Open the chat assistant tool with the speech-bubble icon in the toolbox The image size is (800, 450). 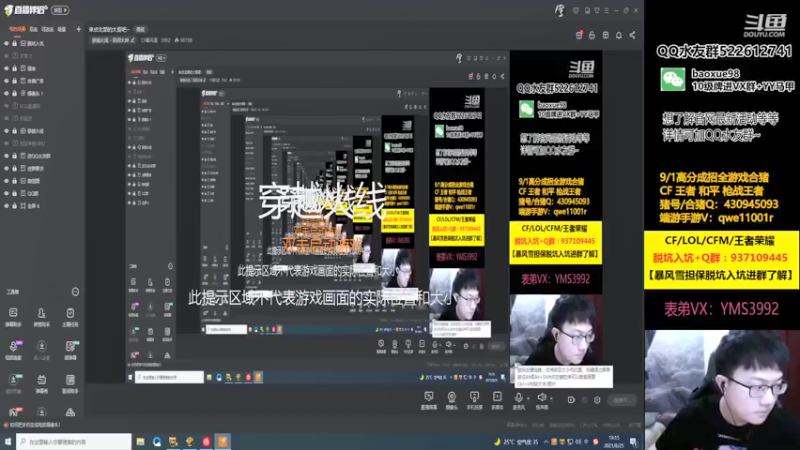click(x=13, y=316)
